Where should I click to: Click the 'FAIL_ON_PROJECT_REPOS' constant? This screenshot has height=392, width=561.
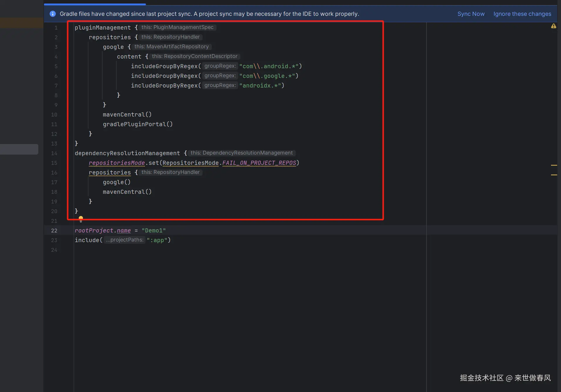coord(259,163)
